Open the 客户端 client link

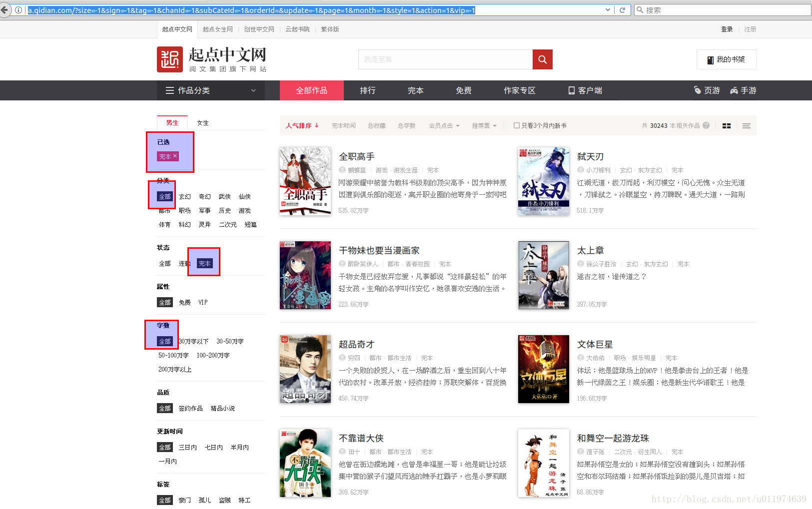(x=585, y=90)
